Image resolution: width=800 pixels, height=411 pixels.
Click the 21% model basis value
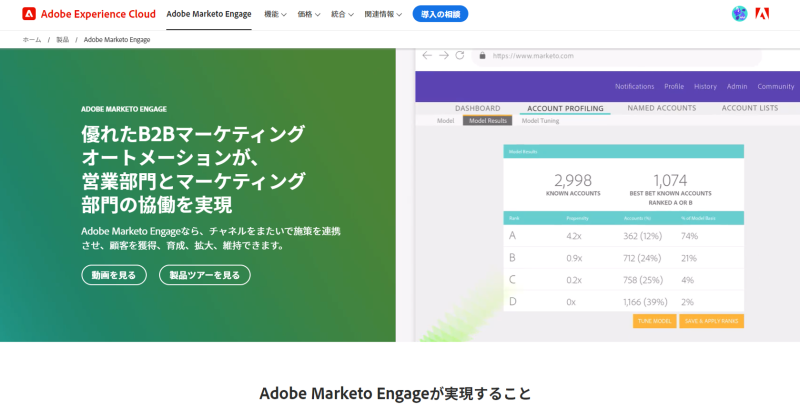(x=689, y=258)
